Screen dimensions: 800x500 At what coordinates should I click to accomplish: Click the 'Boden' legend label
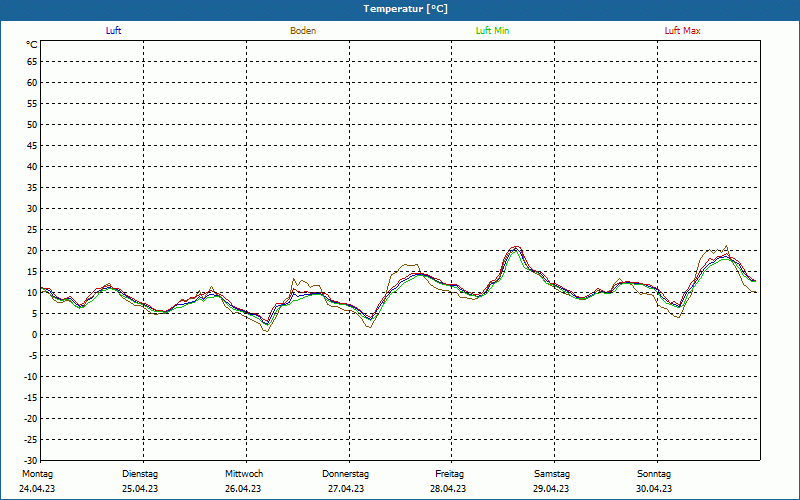click(303, 31)
